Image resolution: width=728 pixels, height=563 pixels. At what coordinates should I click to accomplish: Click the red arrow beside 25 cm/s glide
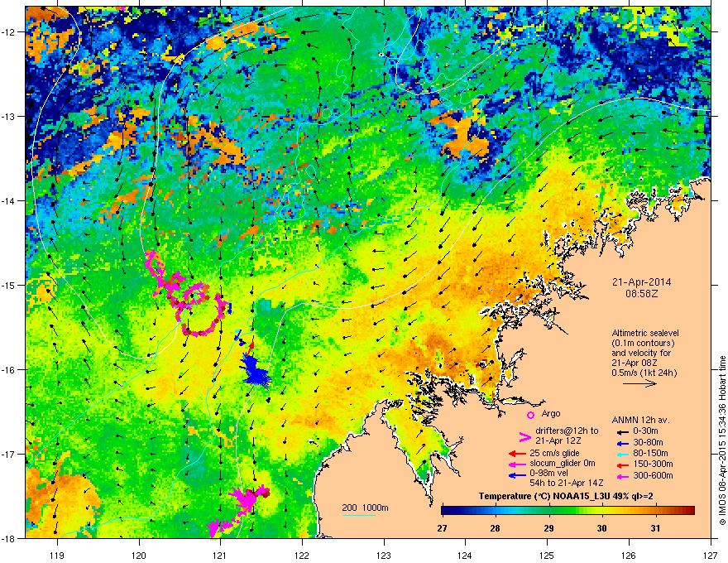coord(517,454)
